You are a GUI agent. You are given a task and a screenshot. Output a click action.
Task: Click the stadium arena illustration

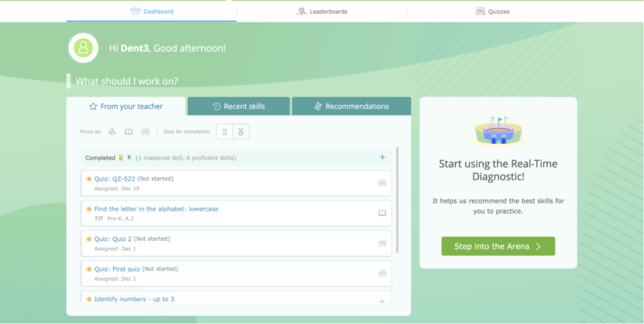(498, 132)
